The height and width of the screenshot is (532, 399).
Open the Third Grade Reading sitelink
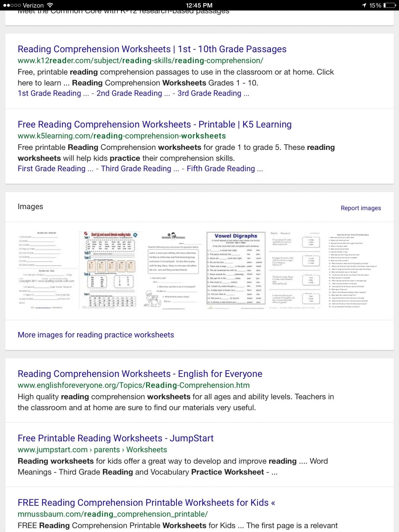[x=140, y=169]
